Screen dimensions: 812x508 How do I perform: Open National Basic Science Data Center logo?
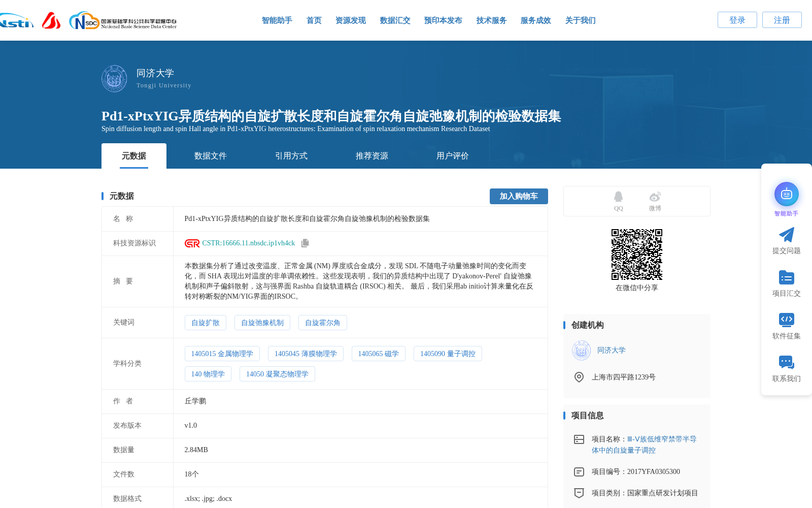click(123, 21)
